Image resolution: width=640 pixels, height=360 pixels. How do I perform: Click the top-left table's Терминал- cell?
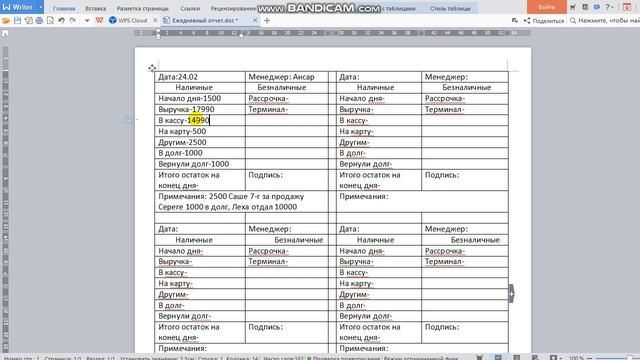click(x=287, y=109)
